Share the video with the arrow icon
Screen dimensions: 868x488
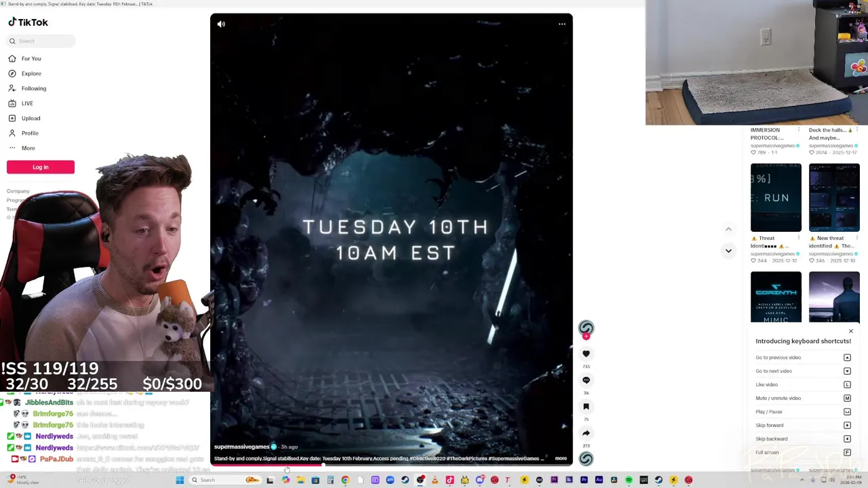click(x=586, y=433)
